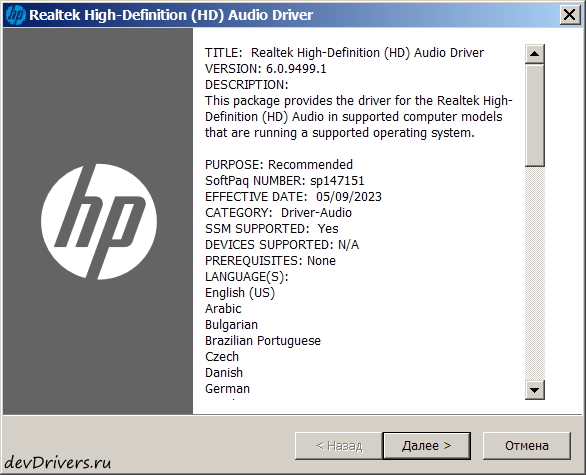
Task: Click the 'DESCRIPTION:' label
Action: coord(247,85)
